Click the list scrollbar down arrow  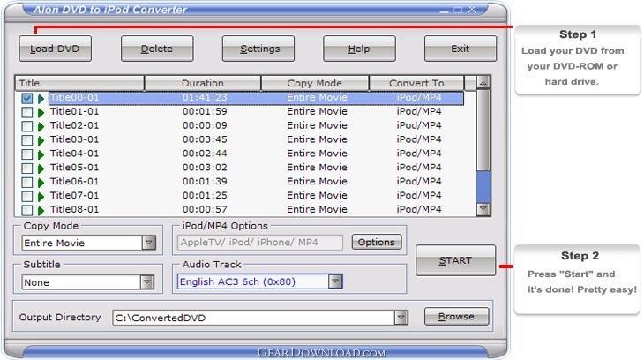point(483,209)
